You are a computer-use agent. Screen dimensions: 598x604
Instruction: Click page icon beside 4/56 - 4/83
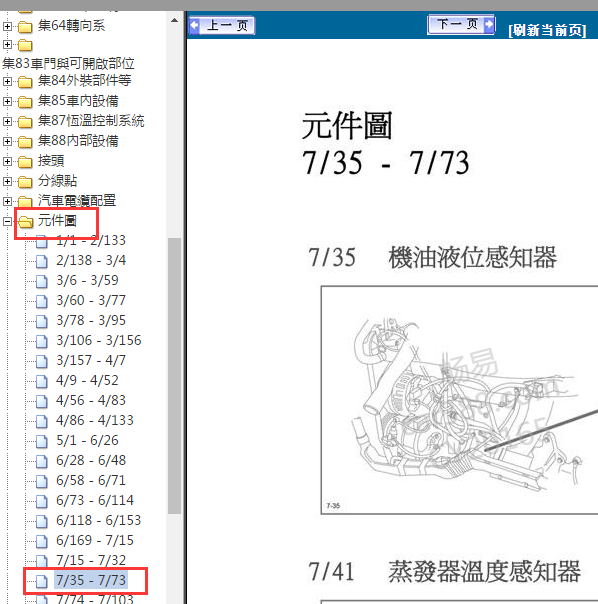pyautogui.click(x=42, y=402)
